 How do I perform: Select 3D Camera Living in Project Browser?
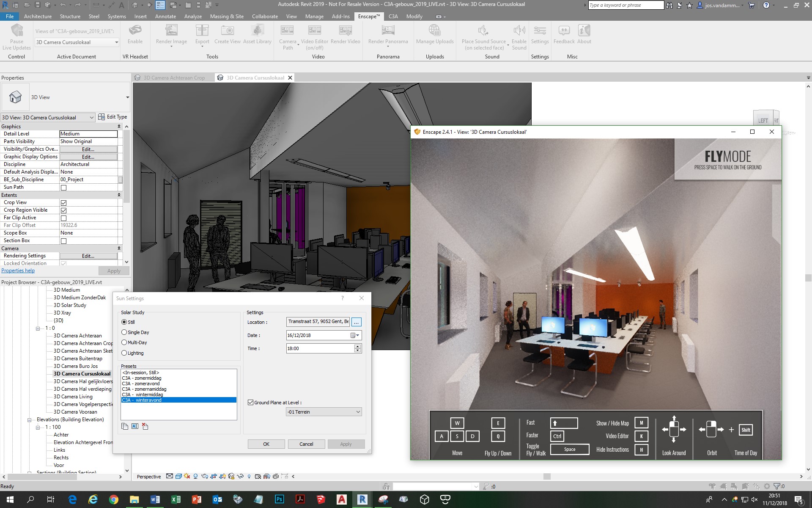[x=73, y=397]
